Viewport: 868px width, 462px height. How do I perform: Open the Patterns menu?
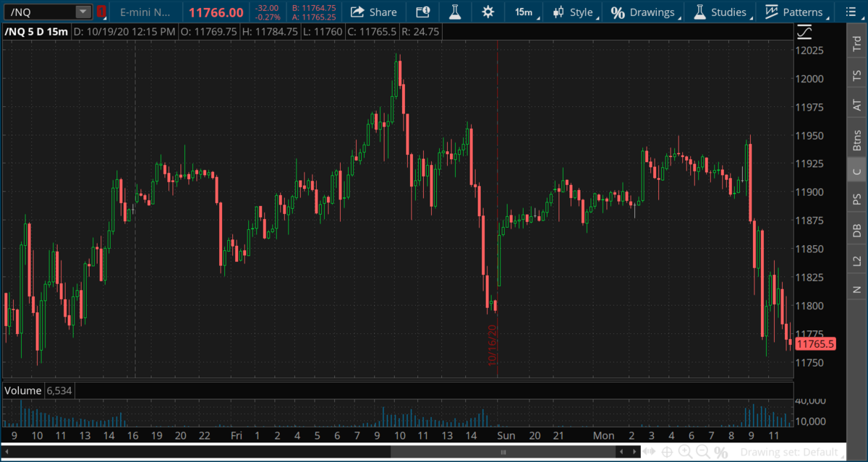tap(793, 12)
